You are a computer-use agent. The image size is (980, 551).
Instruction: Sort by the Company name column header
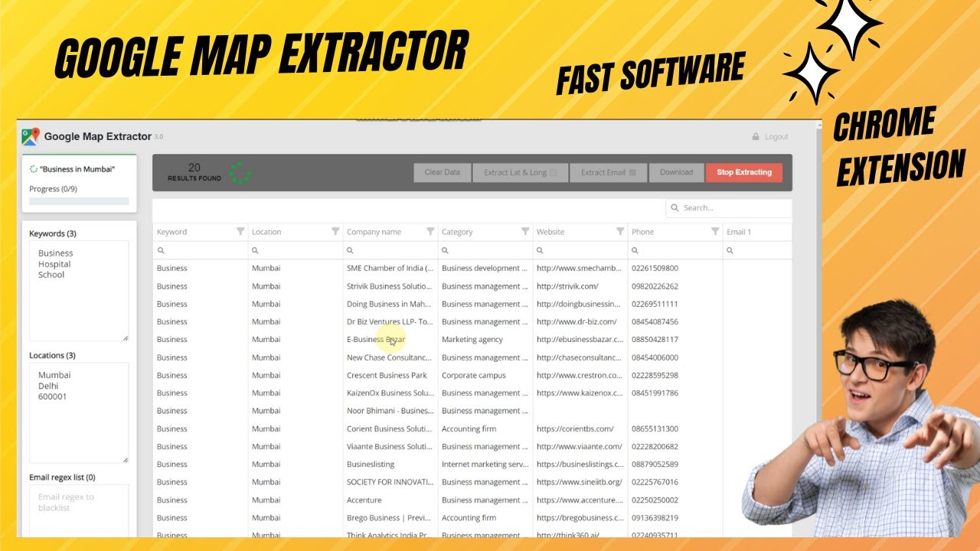(374, 232)
